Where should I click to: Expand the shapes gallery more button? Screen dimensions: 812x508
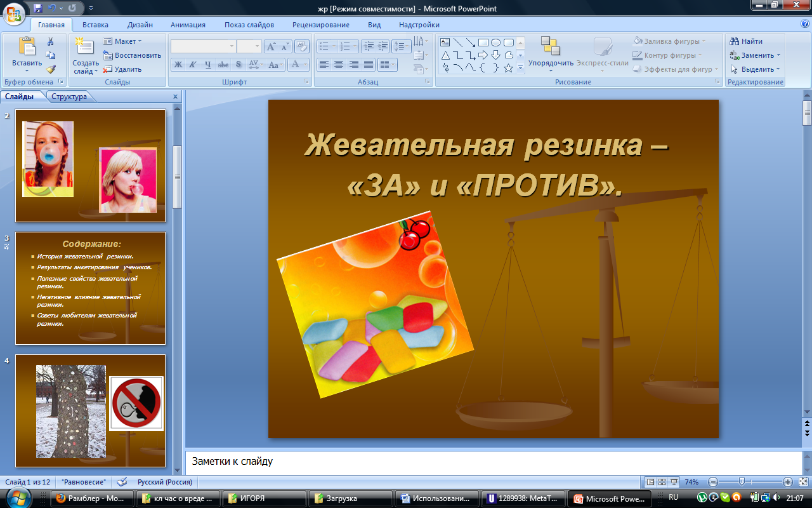[x=520, y=68]
